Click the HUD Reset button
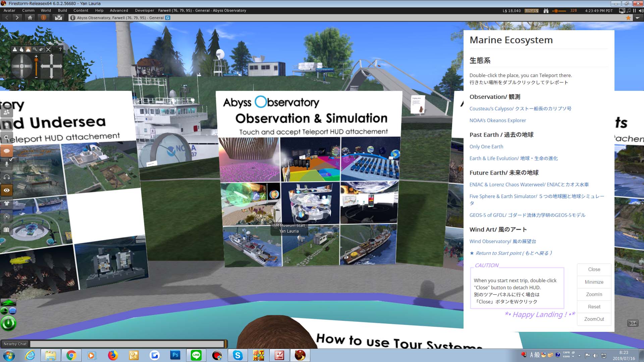 594,307
